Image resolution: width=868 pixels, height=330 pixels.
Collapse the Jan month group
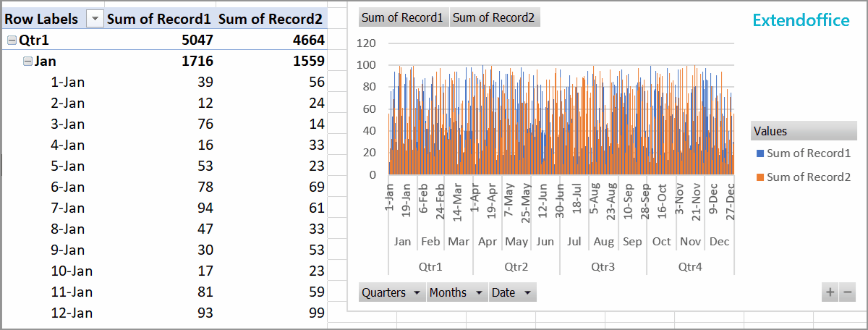tap(27, 62)
